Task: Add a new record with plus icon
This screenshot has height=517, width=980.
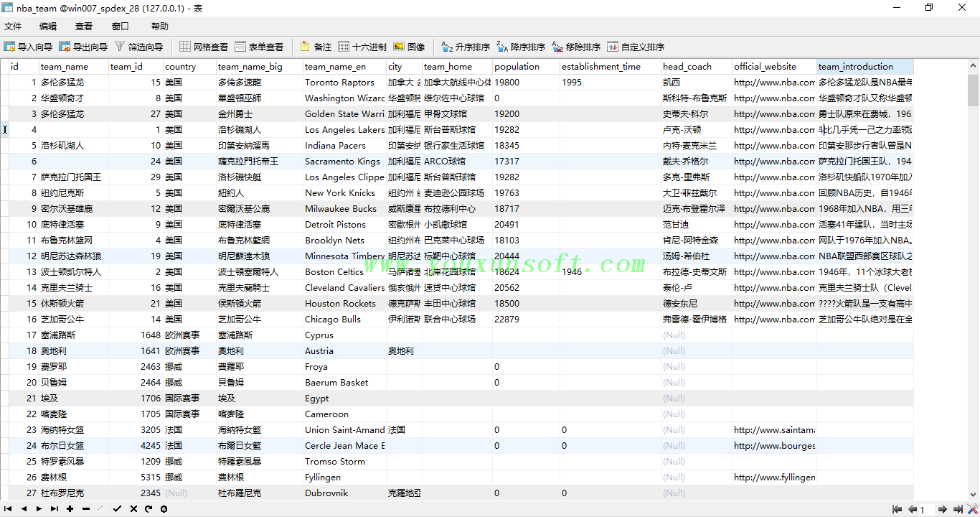Action: coord(70,509)
